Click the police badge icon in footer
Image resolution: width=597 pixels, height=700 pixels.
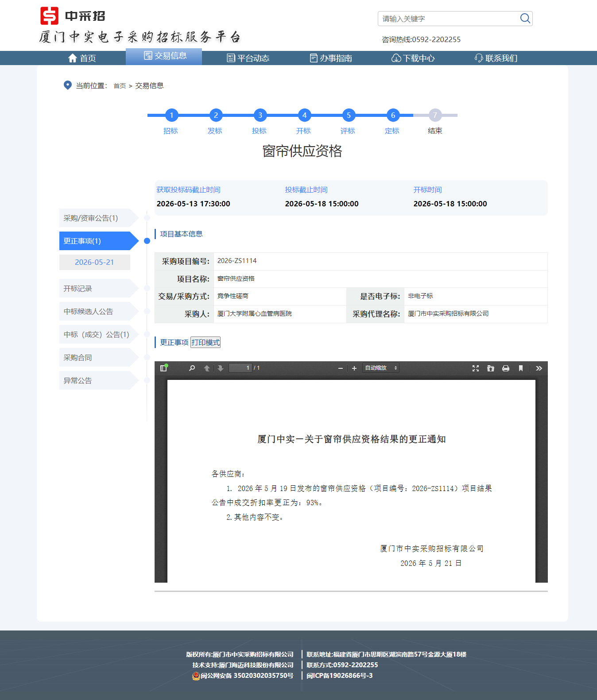point(196,676)
